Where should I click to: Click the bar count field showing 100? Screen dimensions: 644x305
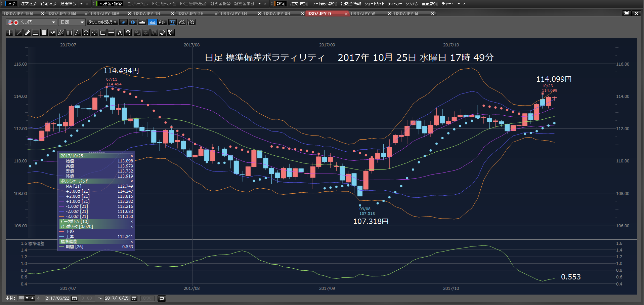coord(21,298)
